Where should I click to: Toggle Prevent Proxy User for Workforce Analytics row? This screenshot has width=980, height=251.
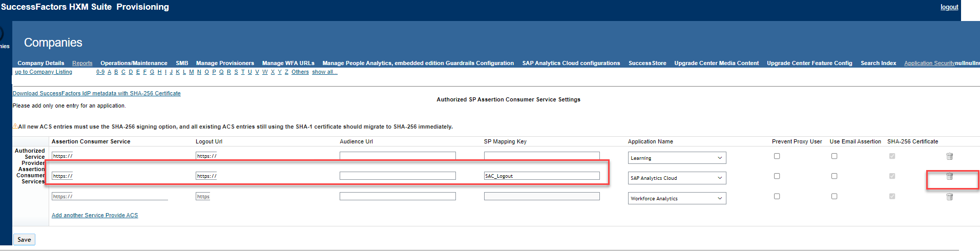tap(777, 196)
